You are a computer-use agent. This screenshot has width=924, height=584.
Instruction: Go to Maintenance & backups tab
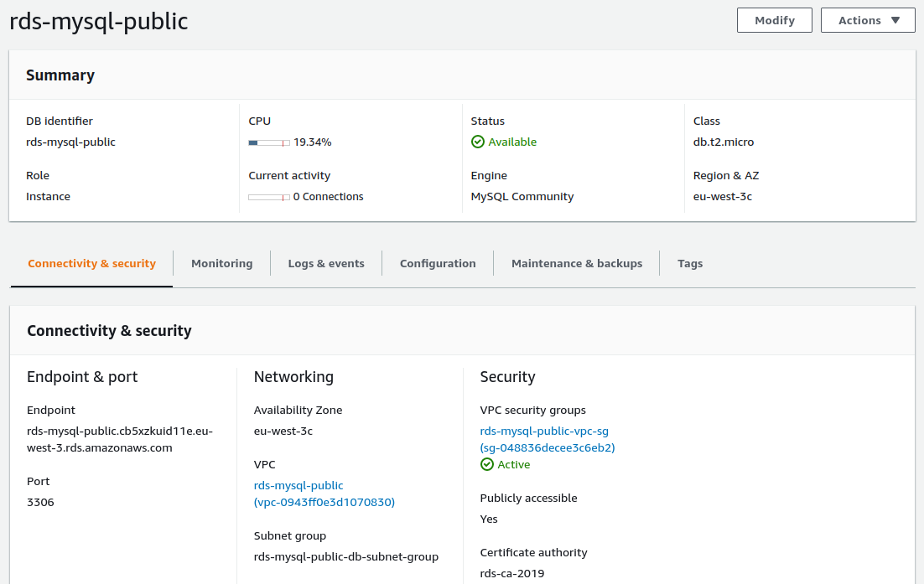pos(577,264)
